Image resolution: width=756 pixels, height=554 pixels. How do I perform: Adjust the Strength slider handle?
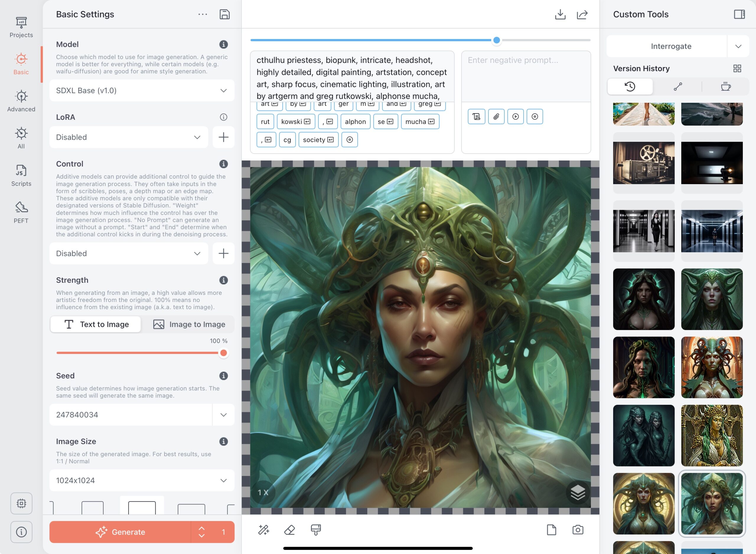point(224,353)
